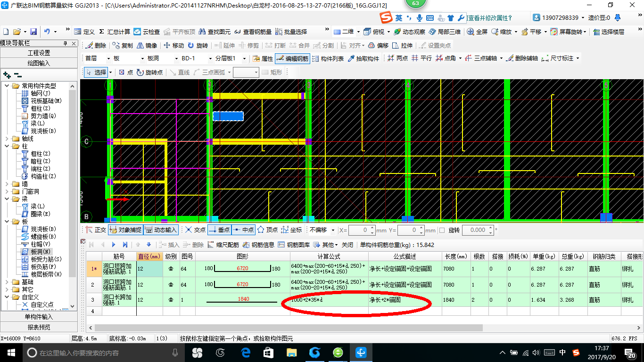Show 局部三维 partial 3D view
The width and height of the screenshot is (644, 362).
coord(445,32)
